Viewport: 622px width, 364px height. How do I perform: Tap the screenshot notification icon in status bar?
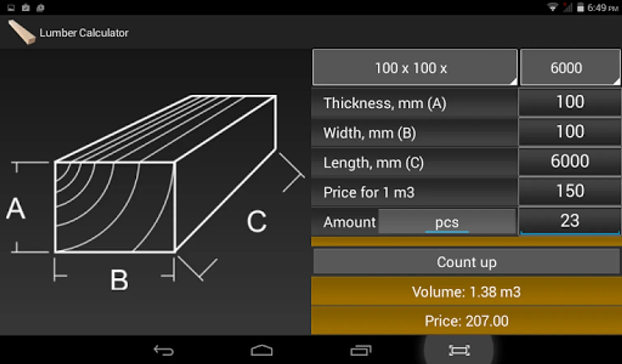click(x=11, y=8)
